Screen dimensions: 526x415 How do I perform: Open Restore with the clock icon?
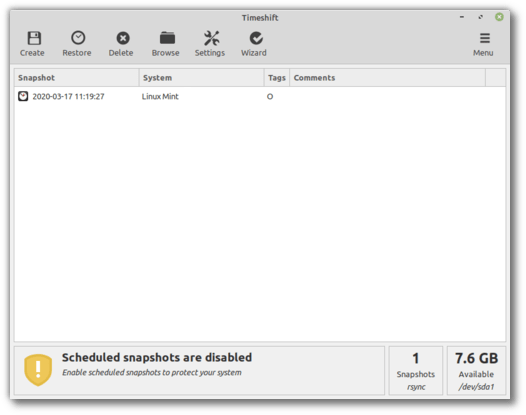click(x=78, y=38)
